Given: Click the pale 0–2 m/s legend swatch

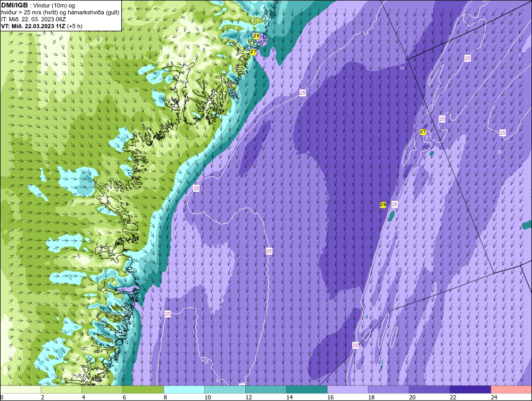Looking at the screenshot, I should pyautogui.click(x=20, y=389).
